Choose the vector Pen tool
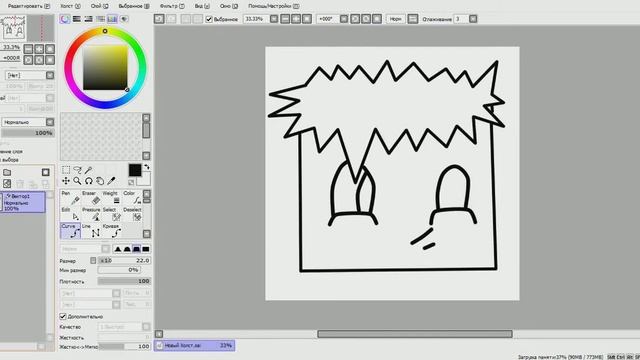640x360 pixels. [x=70, y=198]
